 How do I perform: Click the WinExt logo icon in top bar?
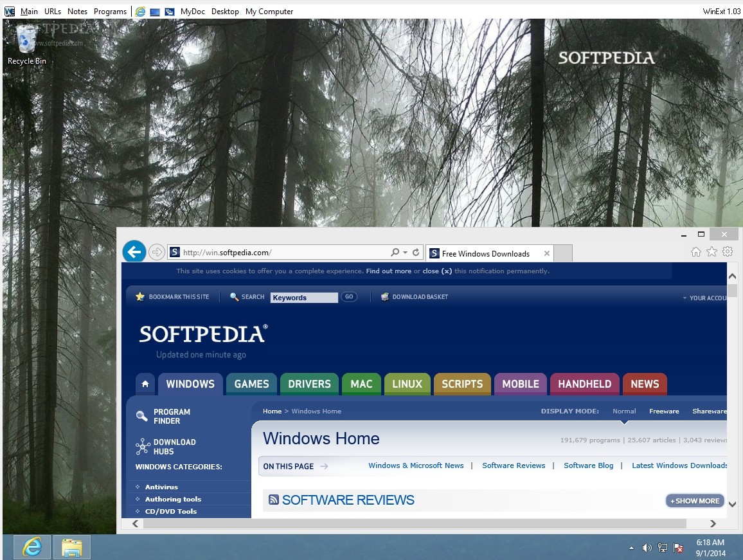(x=10, y=12)
